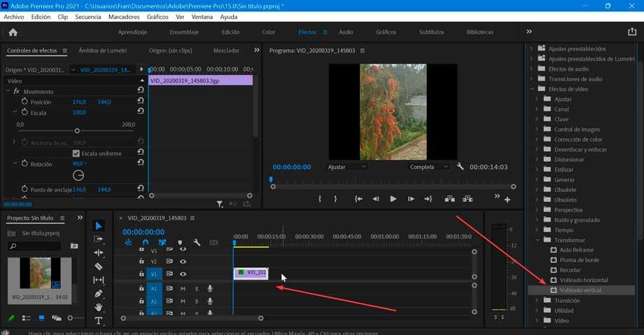Screen dimensions: 644x335
Task: Toggle animation stopwatch for Escala
Action: click(x=24, y=112)
